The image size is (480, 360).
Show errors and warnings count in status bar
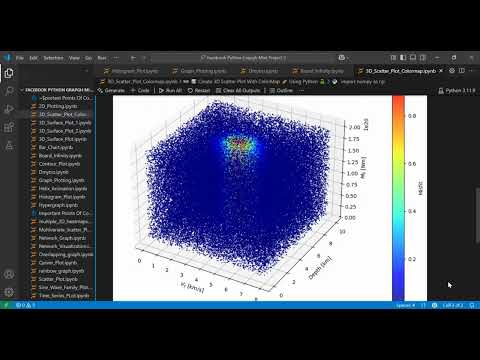[x=25, y=305]
